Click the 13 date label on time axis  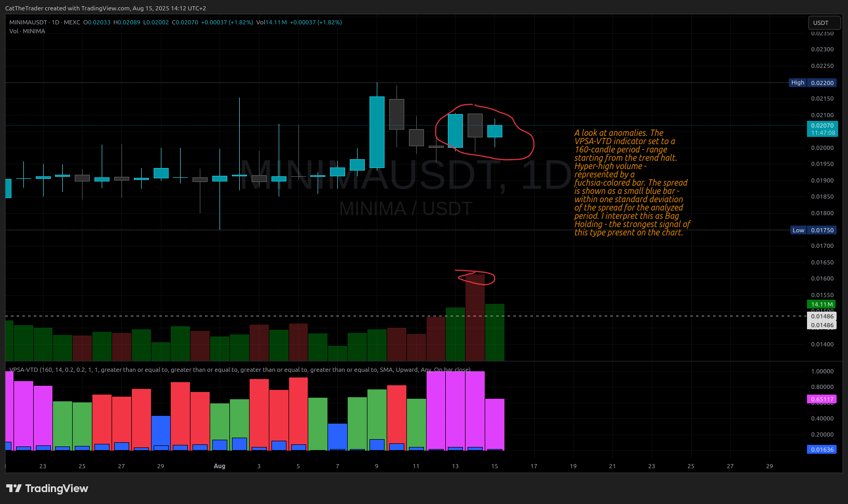point(455,466)
